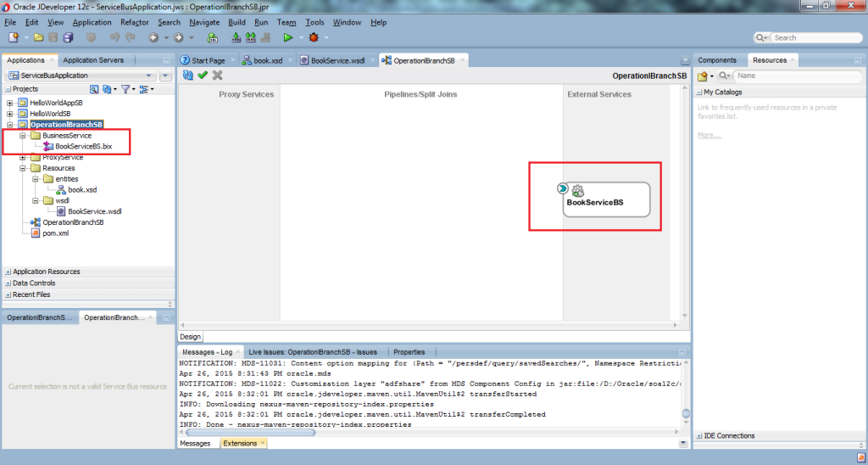The image size is (868, 465).
Task: Click the green Run button
Action: (x=288, y=37)
